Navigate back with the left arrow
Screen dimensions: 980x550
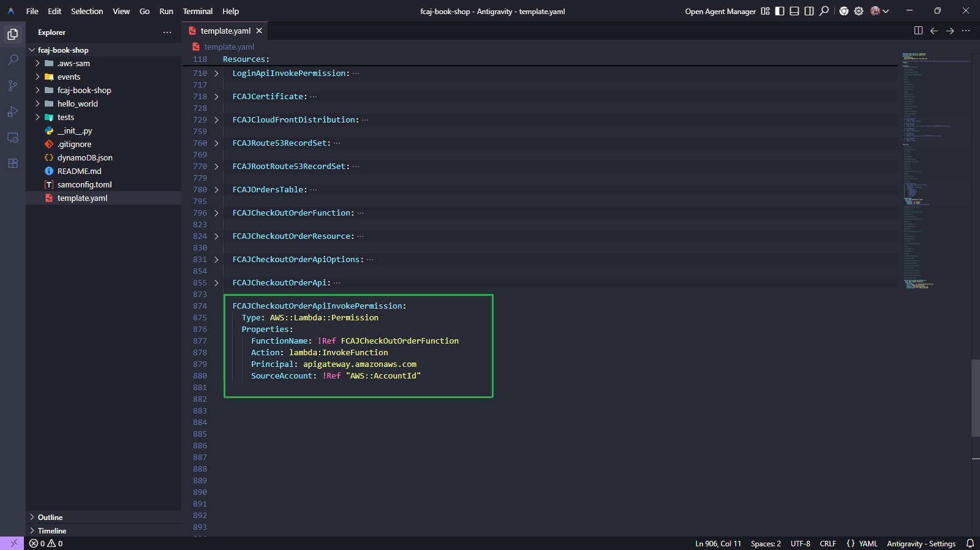(x=934, y=31)
